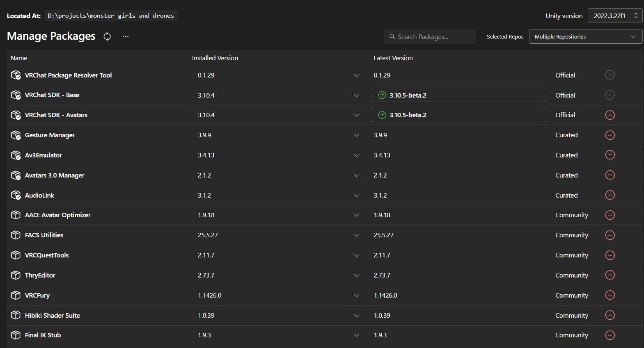
Task: Select the Avatars 3.0 Manager package name
Action: click(55, 175)
